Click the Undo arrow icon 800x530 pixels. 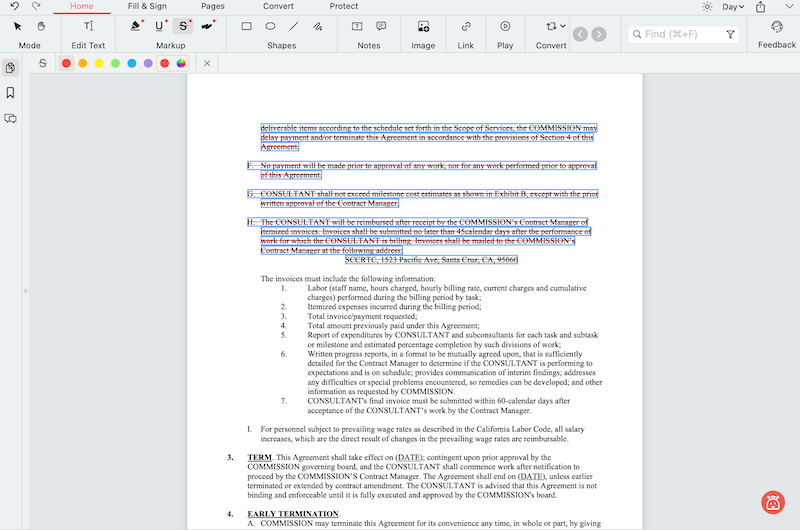(x=15, y=6)
